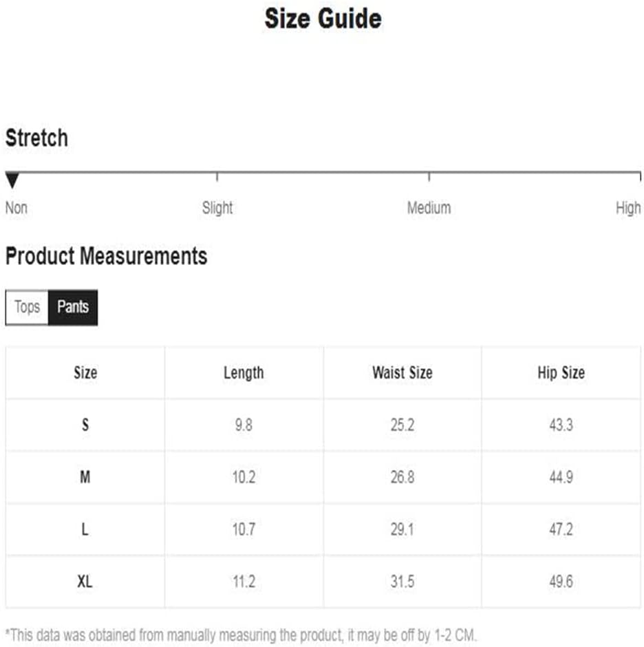
Task: Click the Size column header
Action: [85, 372]
